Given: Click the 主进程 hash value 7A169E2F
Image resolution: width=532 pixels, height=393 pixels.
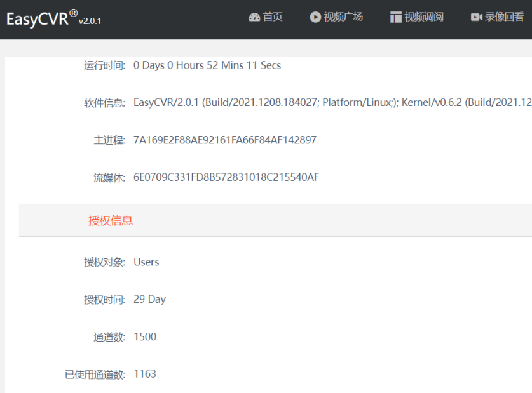Looking at the screenshot, I should pyautogui.click(x=225, y=140).
